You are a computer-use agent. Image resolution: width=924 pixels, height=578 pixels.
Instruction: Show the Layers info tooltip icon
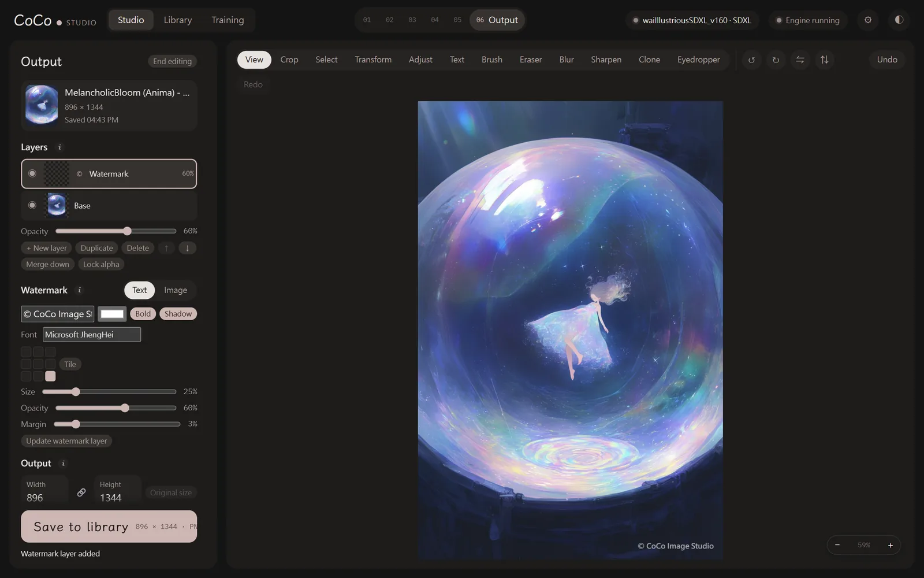59,147
